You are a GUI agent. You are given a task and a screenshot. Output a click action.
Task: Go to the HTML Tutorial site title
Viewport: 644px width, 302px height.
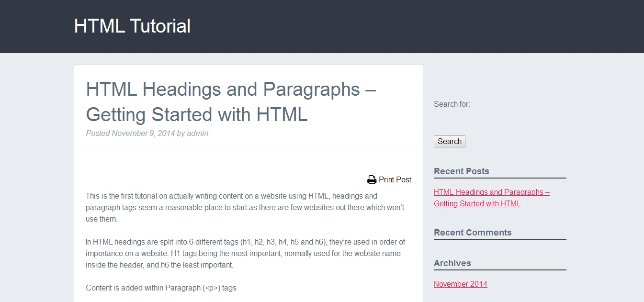[x=132, y=26]
